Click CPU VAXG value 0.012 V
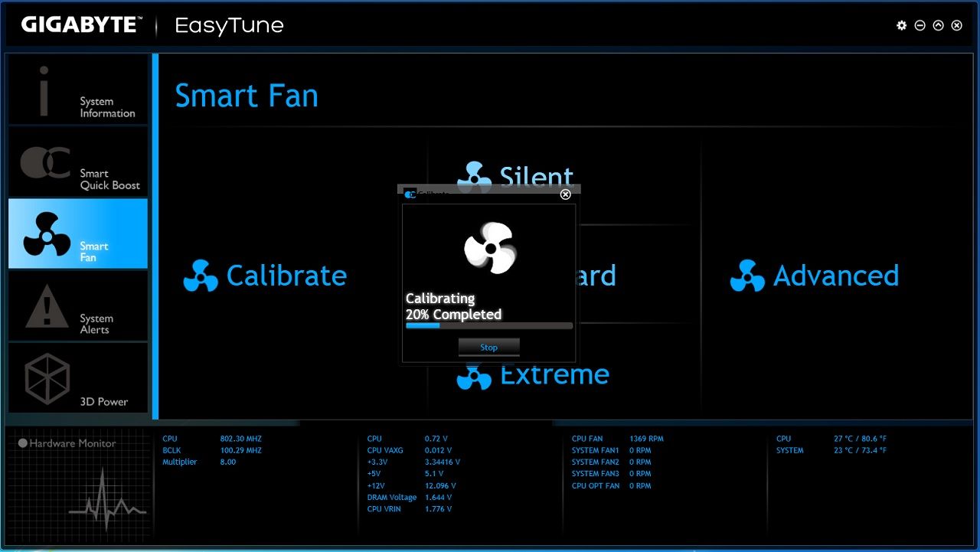Viewport: 980px width, 552px height. point(439,450)
